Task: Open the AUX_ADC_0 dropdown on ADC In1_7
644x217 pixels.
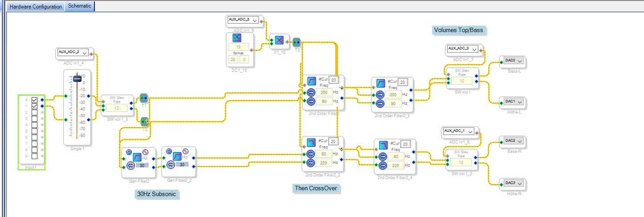Action: [463, 49]
